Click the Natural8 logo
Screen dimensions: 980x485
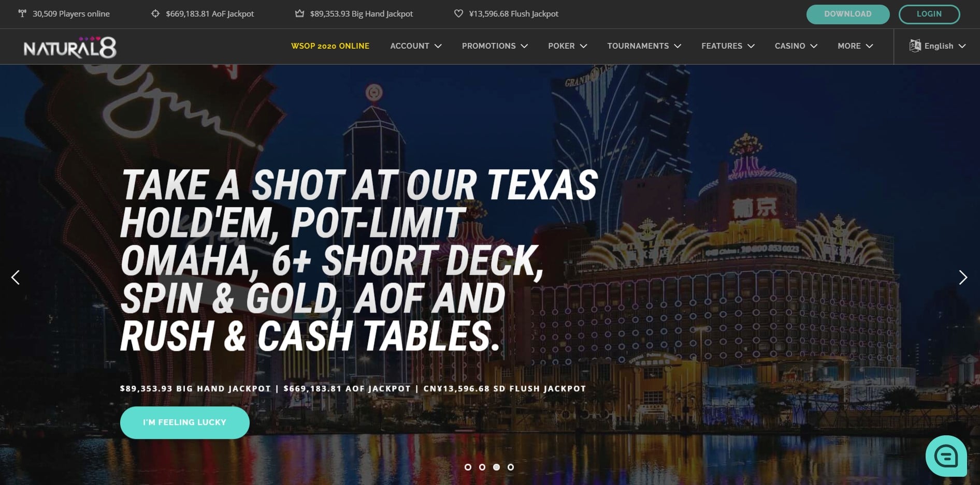70,48
